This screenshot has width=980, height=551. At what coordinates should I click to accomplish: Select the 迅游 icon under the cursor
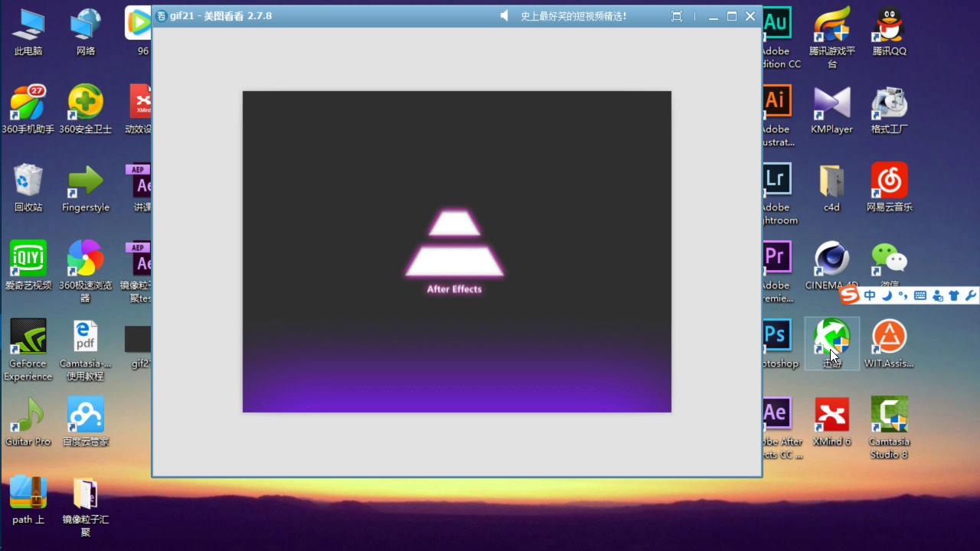point(832,344)
